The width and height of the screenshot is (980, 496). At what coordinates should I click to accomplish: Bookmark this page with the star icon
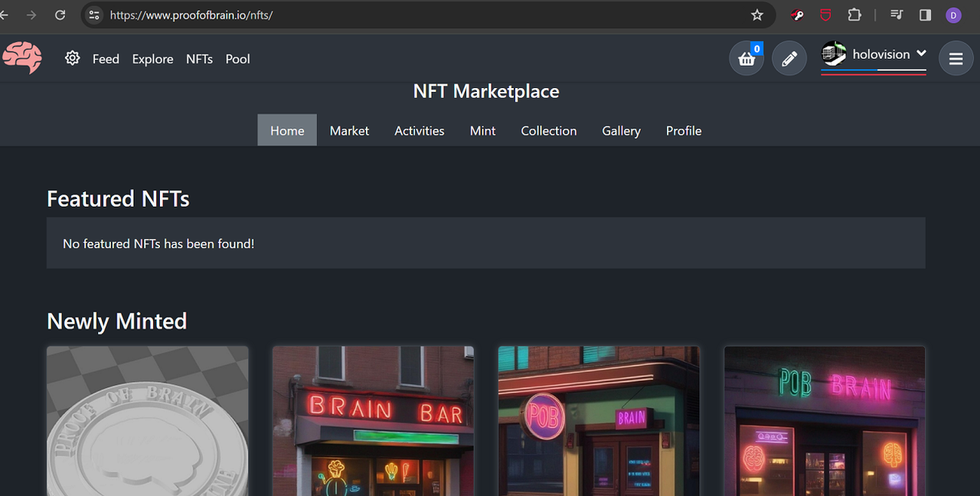tap(757, 15)
